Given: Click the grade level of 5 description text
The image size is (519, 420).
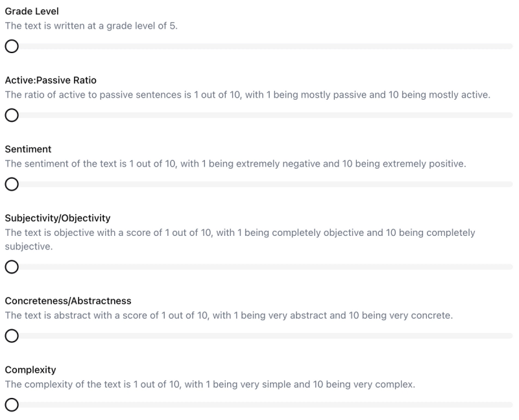Looking at the screenshot, I should [91, 26].
